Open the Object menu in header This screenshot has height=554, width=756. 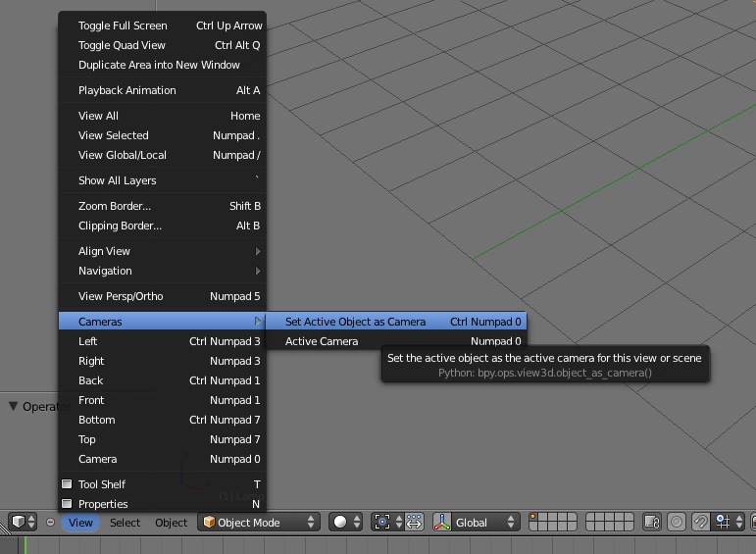[x=172, y=523]
